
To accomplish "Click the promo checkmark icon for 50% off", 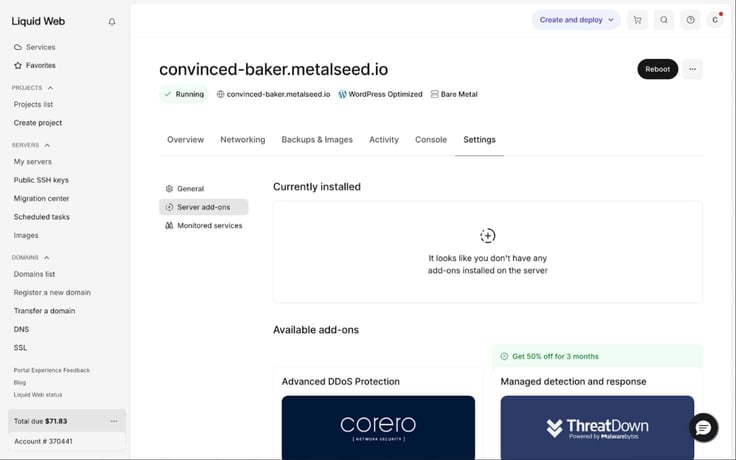I will [504, 356].
